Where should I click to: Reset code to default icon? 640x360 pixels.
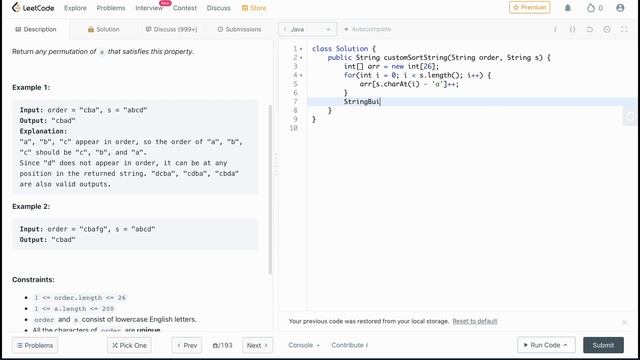coord(589,29)
